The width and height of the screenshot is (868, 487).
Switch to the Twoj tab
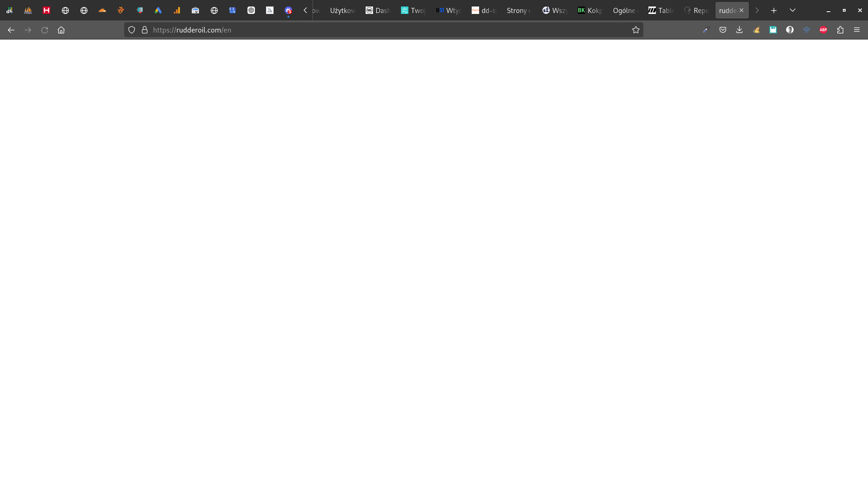click(413, 10)
